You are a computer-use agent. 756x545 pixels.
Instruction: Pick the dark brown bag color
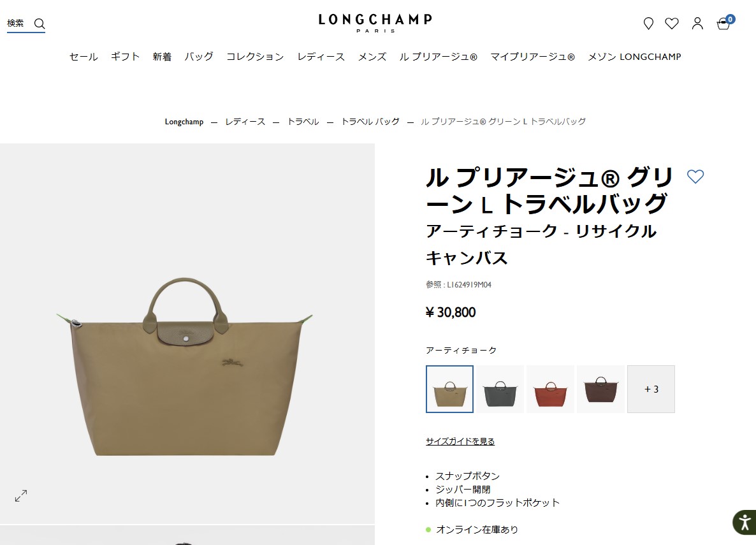600,389
